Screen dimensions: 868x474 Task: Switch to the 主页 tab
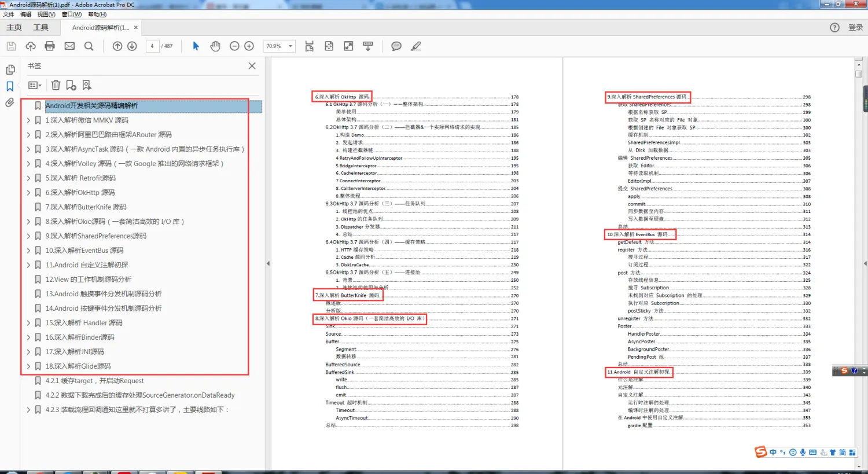[x=14, y=27]
